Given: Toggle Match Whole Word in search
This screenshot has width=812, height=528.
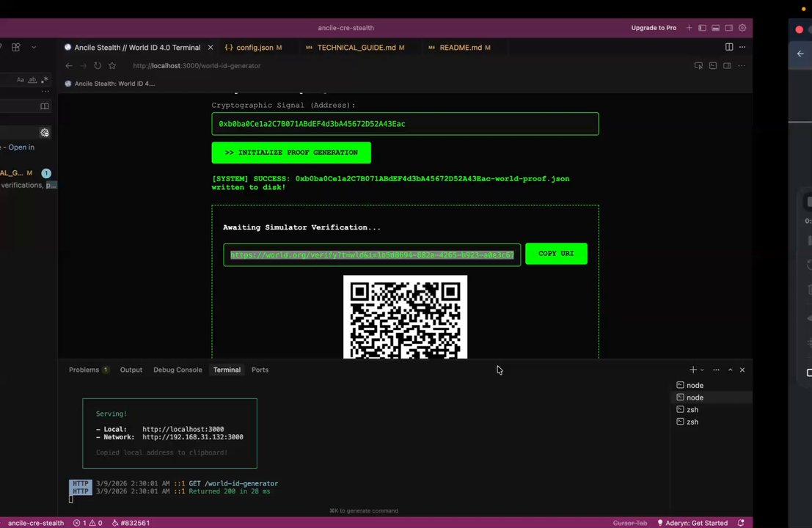Looking at the screenshot, I should (x=32, y=80).
